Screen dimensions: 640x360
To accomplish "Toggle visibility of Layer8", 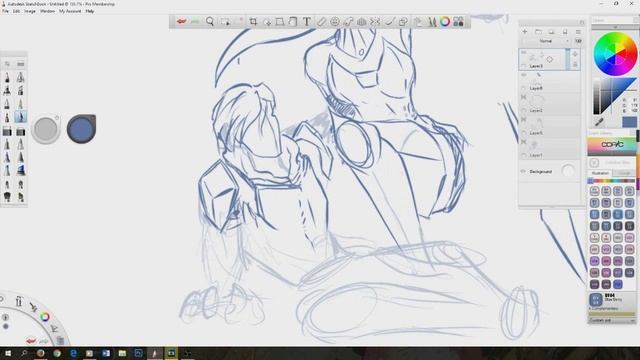I will [524, 75].
